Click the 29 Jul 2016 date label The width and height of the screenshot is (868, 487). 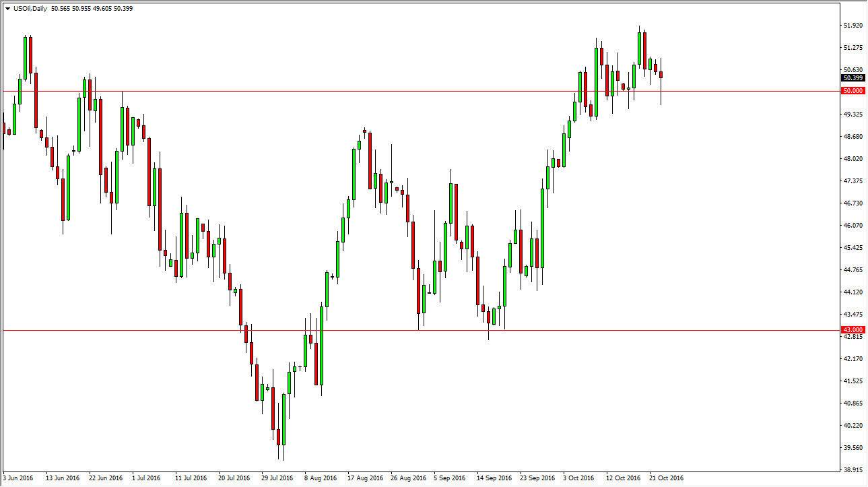tap(277, 478)
